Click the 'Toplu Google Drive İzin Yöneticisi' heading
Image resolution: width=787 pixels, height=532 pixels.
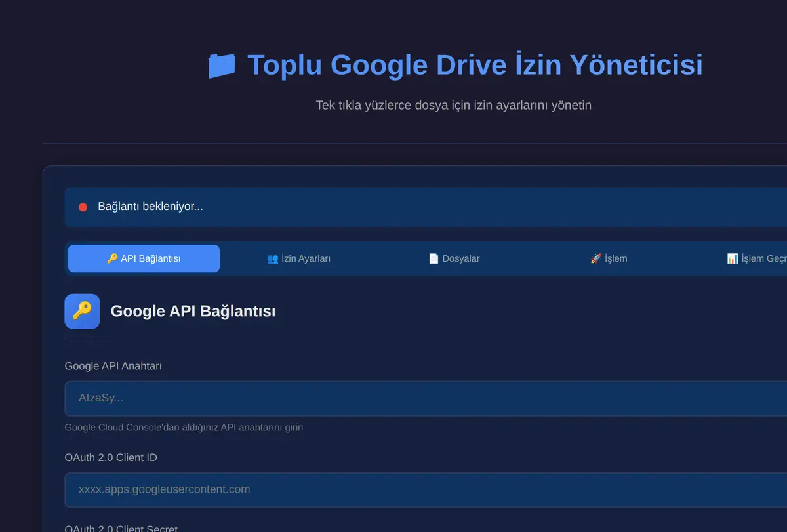475,66
